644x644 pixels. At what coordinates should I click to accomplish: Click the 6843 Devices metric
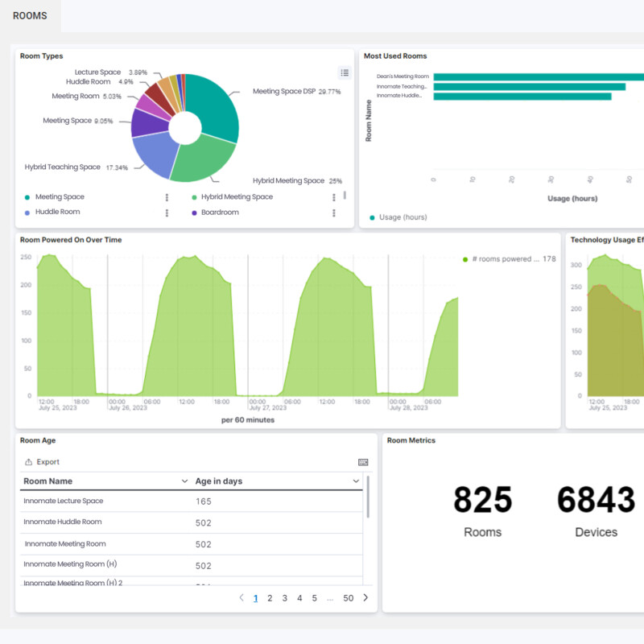596,510
